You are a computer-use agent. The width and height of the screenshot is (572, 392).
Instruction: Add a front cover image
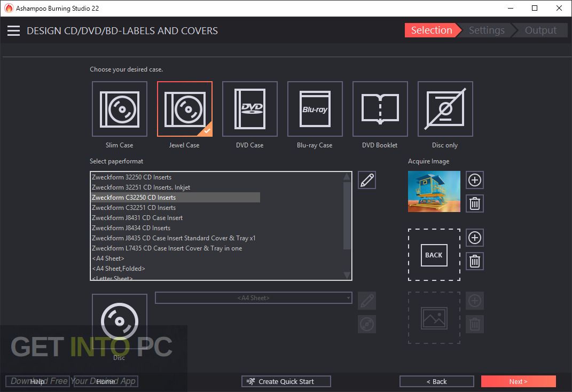tap(475, 180)
